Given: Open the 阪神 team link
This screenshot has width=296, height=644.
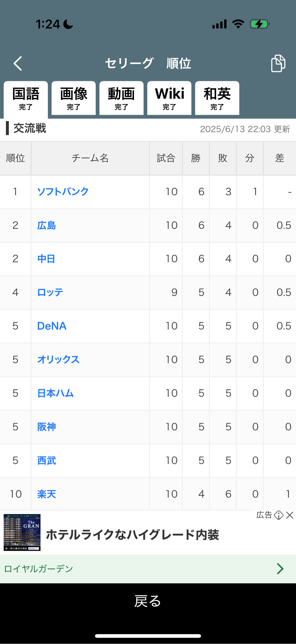Looking at the screenshot, I should click(x=47, y=427).
